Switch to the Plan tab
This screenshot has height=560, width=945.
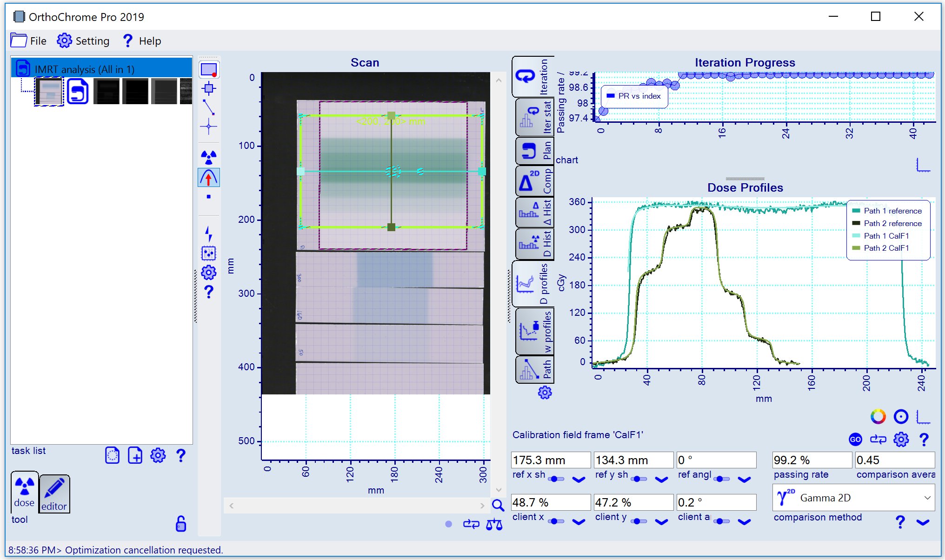point(534,150)
